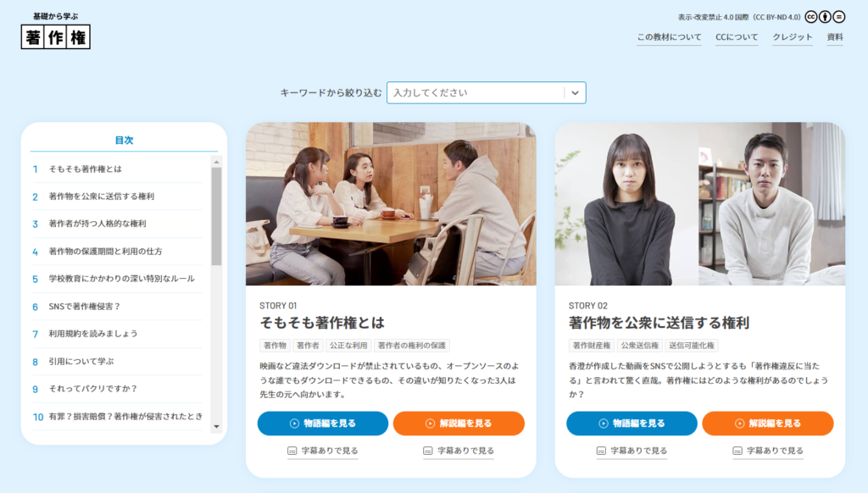Open the CCについて menu item

coord(737,37)
